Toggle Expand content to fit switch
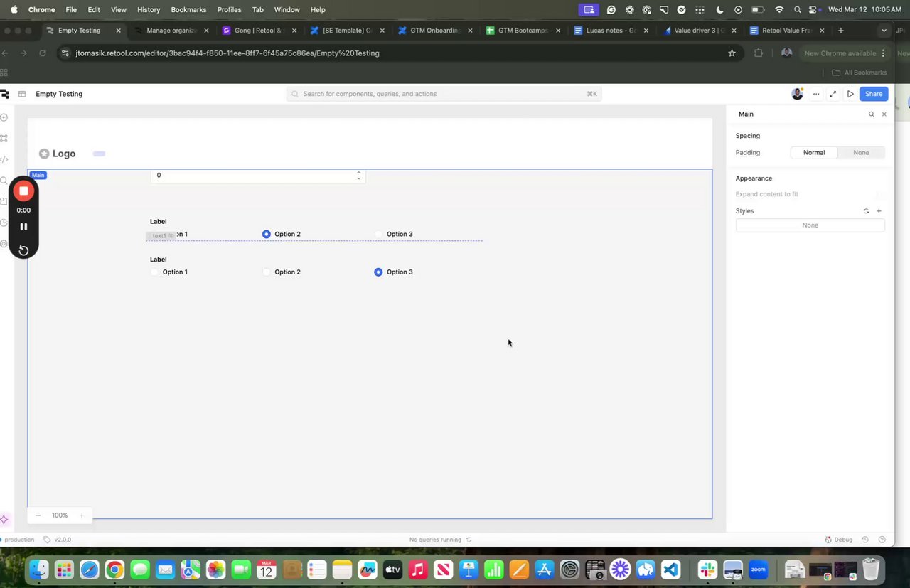This screenshot has height=588, width=910. coord(879,194)
